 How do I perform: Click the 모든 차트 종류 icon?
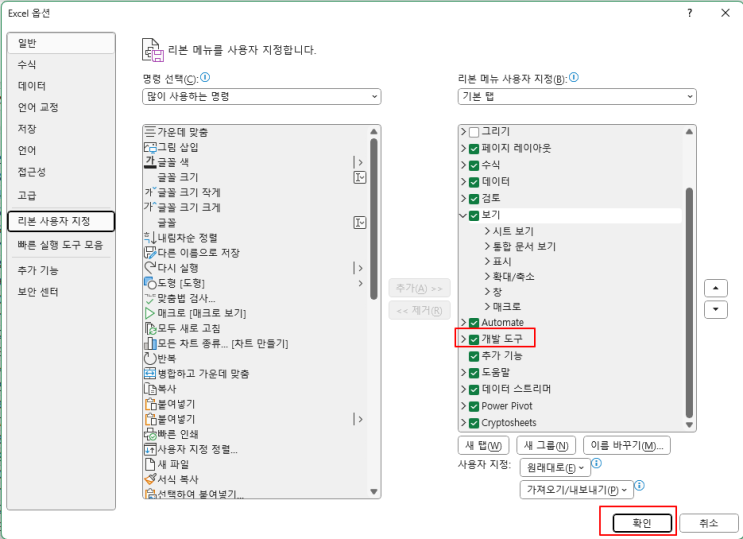coord(150,343)
